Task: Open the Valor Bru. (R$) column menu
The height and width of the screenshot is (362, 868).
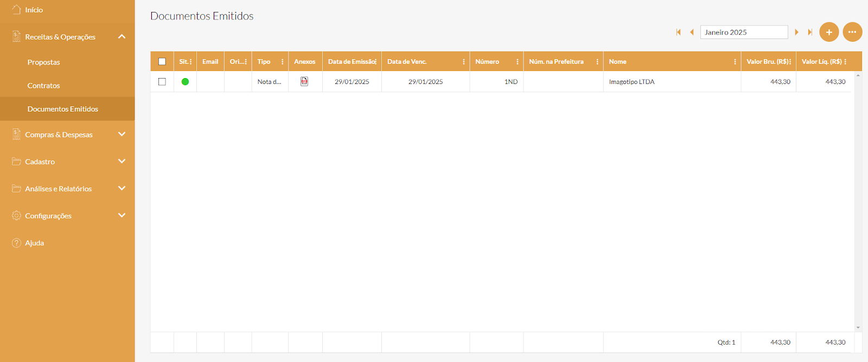Action: pyautogui.click(x=790, y=62)
